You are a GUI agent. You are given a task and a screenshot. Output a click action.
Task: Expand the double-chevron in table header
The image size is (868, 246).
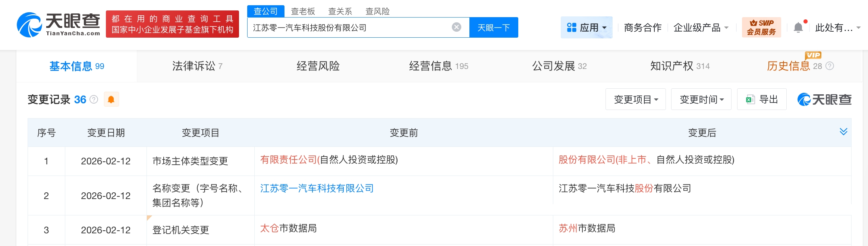click(x=843, y=132)
